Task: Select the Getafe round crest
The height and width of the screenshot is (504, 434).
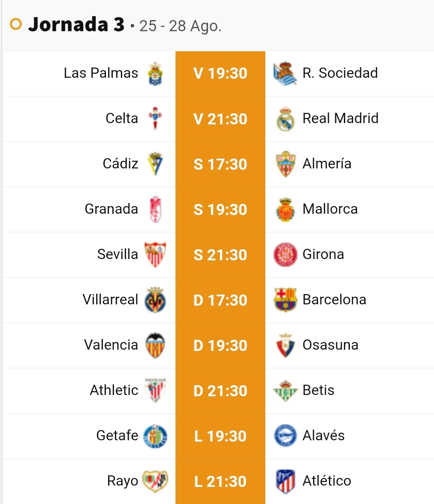Action: (155, 436)
